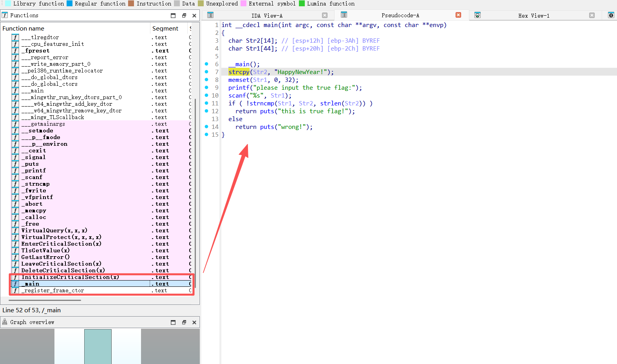
Task: Click the Hex View-1 tab icon
Action: 478,15
